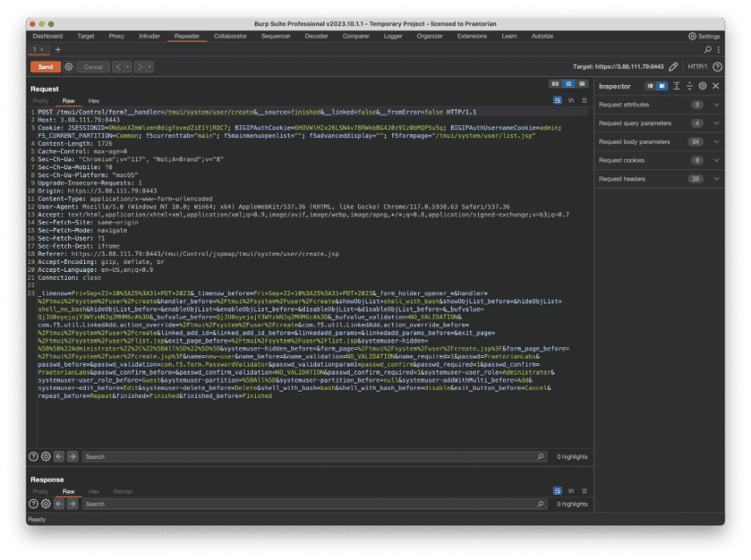Toggle non-printable characters in Response editor

[571, 491]
